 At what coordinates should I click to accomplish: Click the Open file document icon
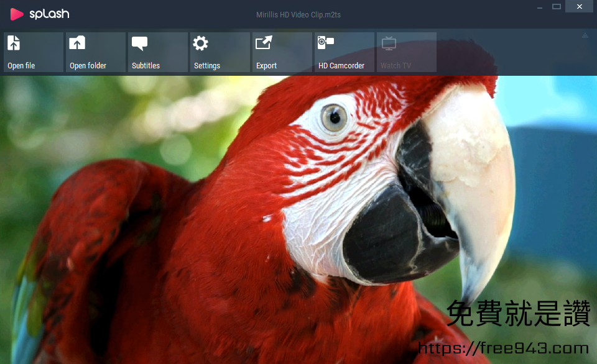pyautogui.click(x=14, y=43)
